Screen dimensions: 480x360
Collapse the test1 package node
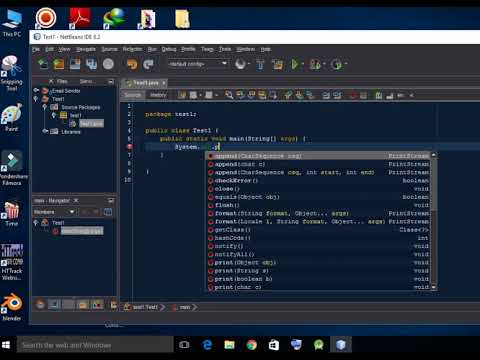tap(53, 115)
